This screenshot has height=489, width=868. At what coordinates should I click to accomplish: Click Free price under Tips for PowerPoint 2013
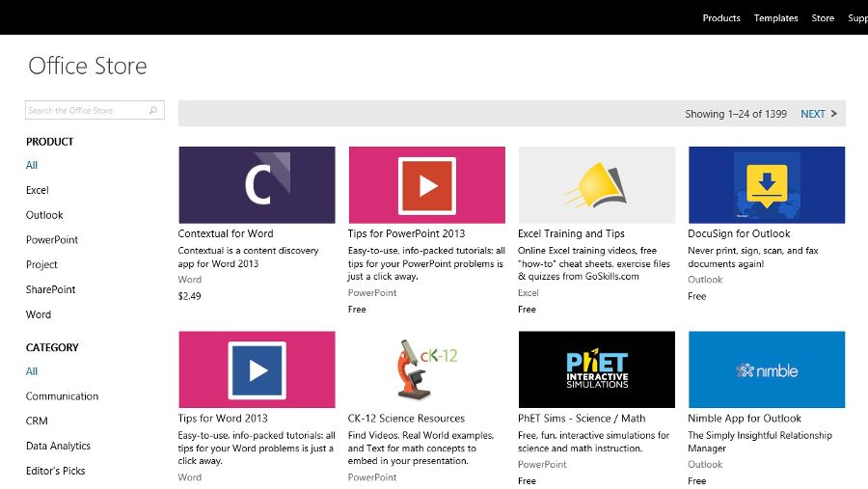pyautogui.click(x=357, y=309)
